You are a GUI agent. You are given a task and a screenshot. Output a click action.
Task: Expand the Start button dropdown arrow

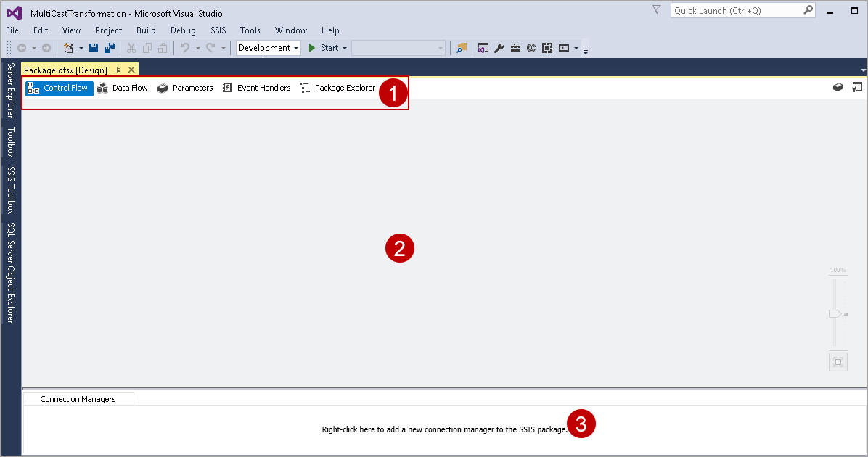click(x=344, y=48)
